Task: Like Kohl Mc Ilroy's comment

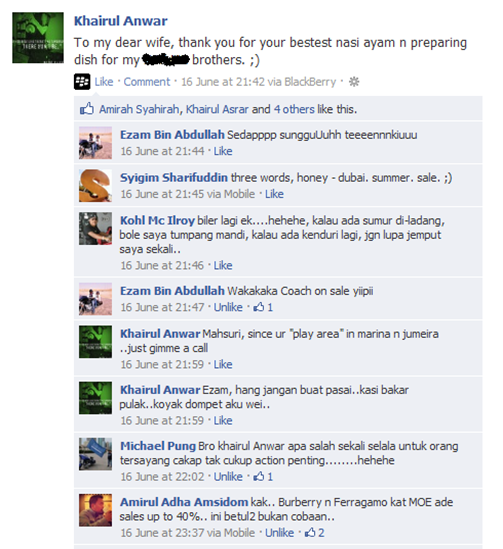Action: (x=223, y=265)
